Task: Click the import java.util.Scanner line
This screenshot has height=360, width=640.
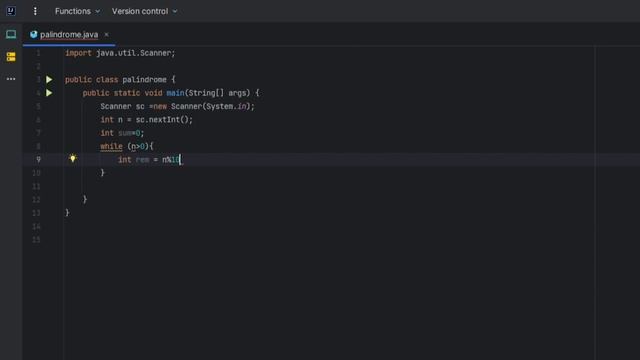Action: click(120, 53)
